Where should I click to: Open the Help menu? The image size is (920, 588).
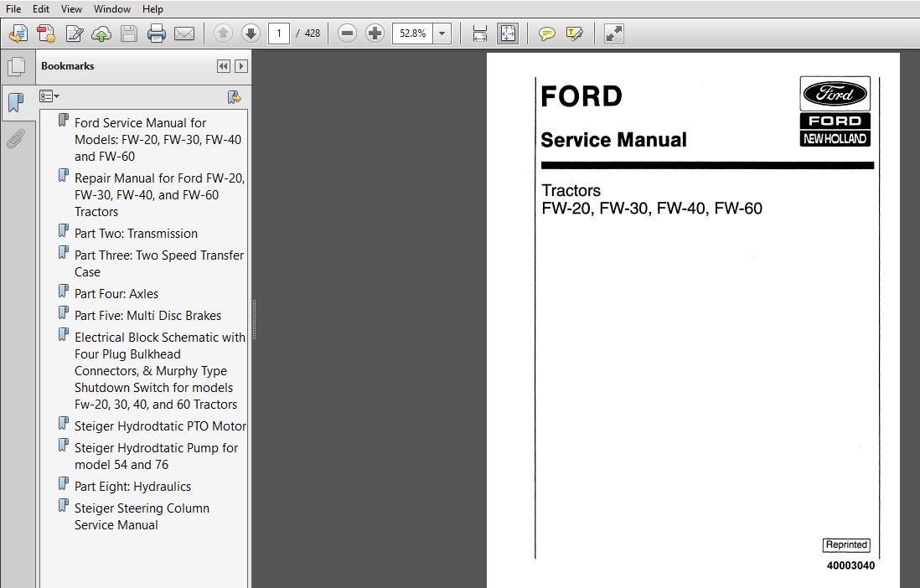(152, 9)
